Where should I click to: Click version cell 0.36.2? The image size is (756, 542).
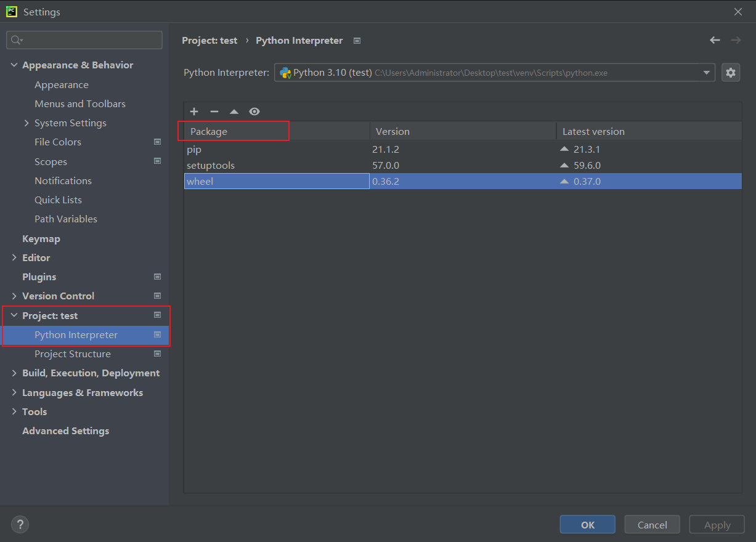(x=386, y=181)
